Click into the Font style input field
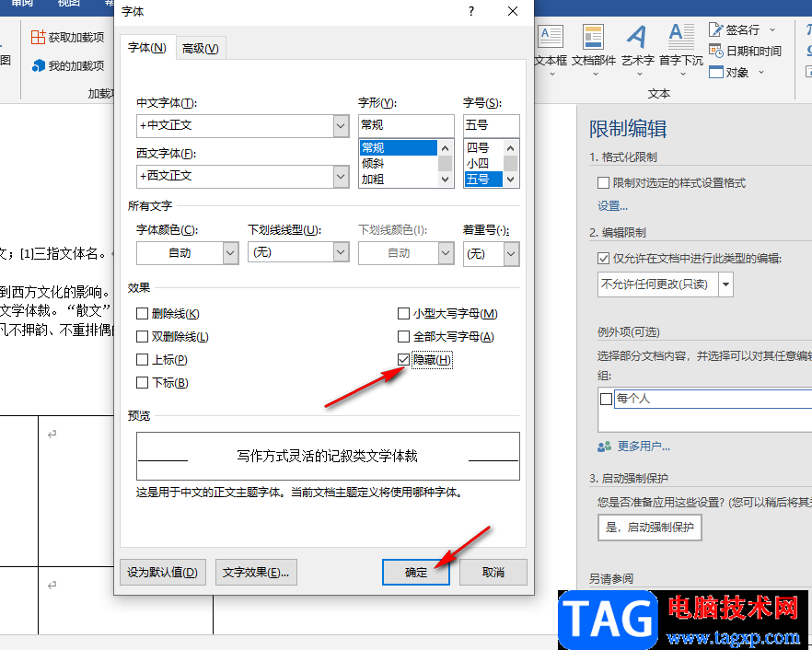The width and height of the screenshot is (812, 650). (406, 125)
